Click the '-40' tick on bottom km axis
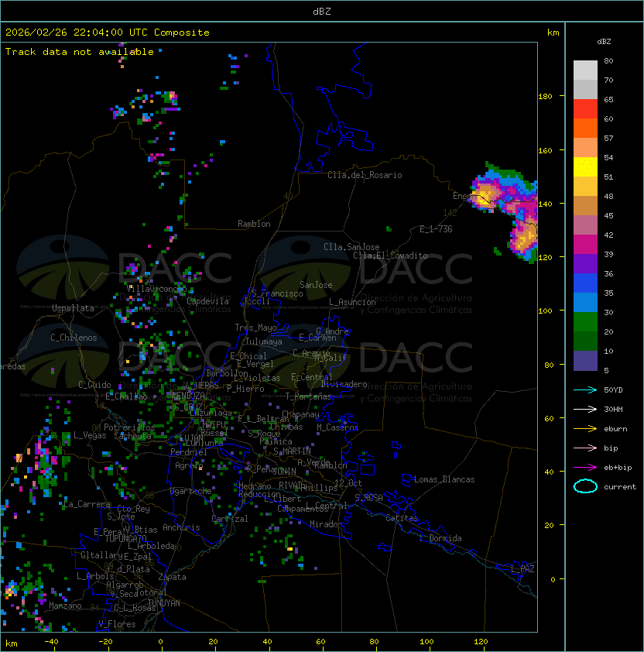The height and width of the screenshot is (652, 644). (x=51, y=641)
